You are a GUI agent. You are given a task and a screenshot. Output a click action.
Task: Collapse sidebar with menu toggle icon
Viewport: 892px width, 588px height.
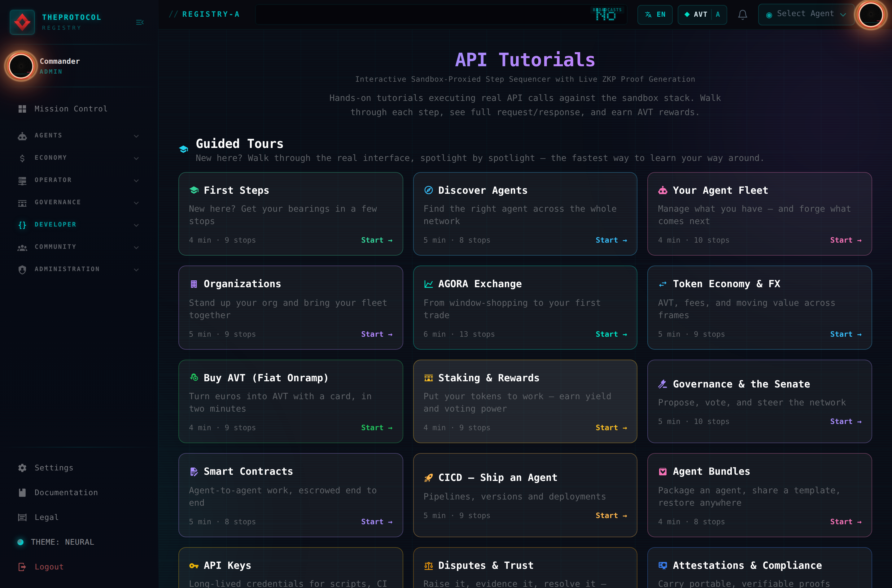click(x=140, y=23)
